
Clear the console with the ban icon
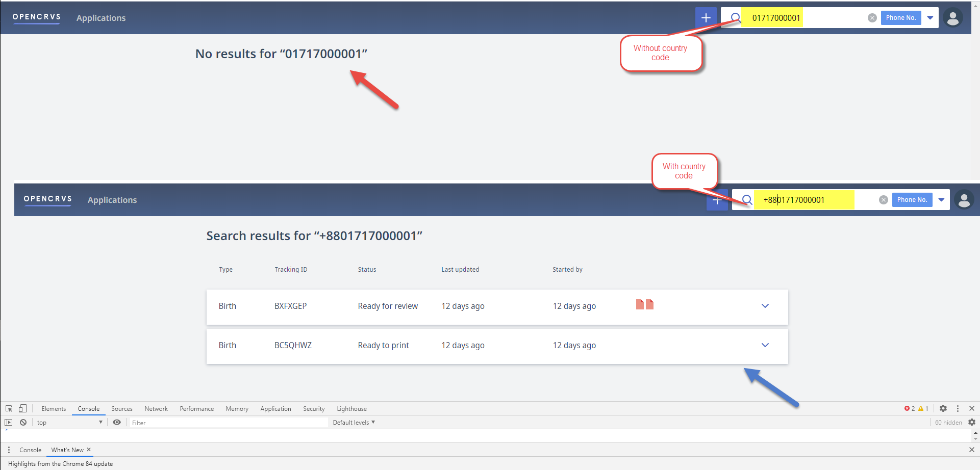[x=23, y=422]
